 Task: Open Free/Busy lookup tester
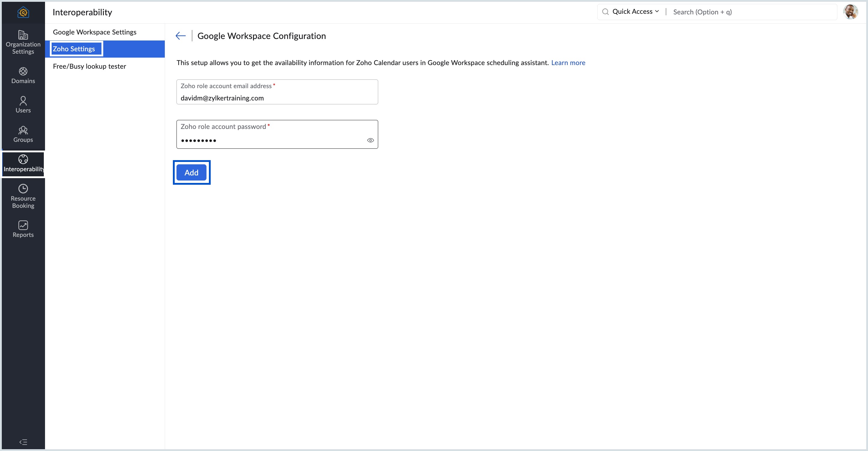tap(104, 66)
